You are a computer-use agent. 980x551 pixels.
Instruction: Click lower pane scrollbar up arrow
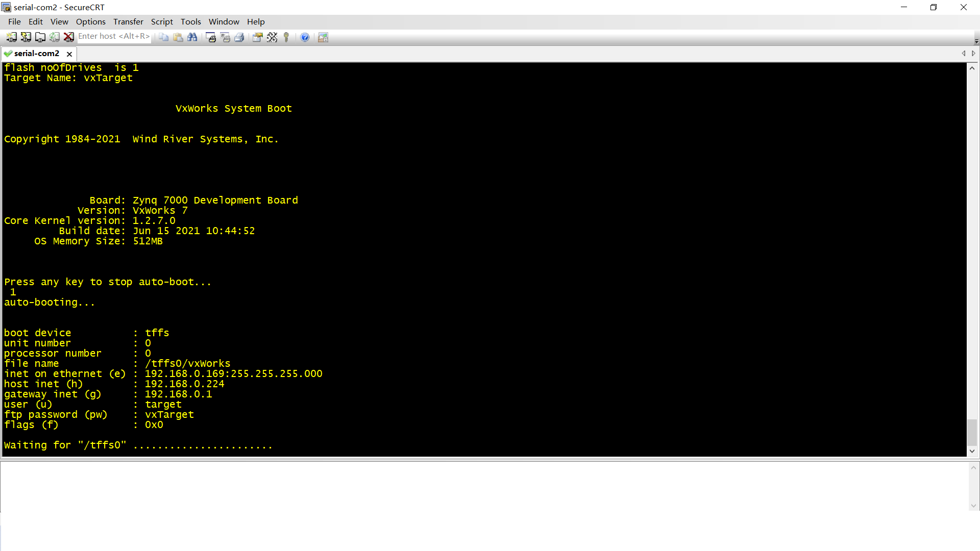click(973, 467)
